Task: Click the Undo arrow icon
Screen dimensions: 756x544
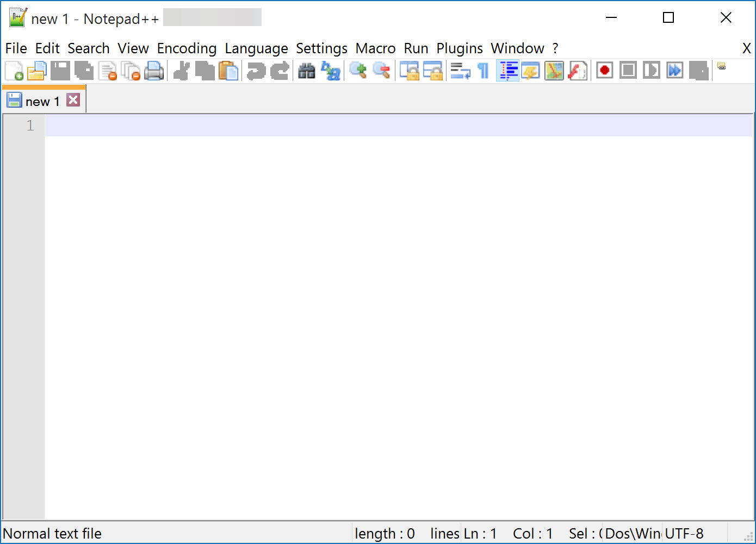Action: (256, 71)
